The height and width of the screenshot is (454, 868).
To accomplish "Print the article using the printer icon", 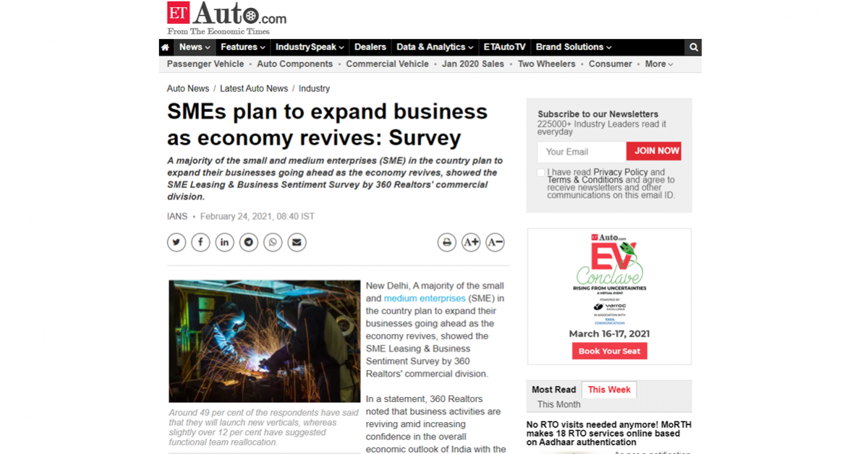I will coord(447,242).
